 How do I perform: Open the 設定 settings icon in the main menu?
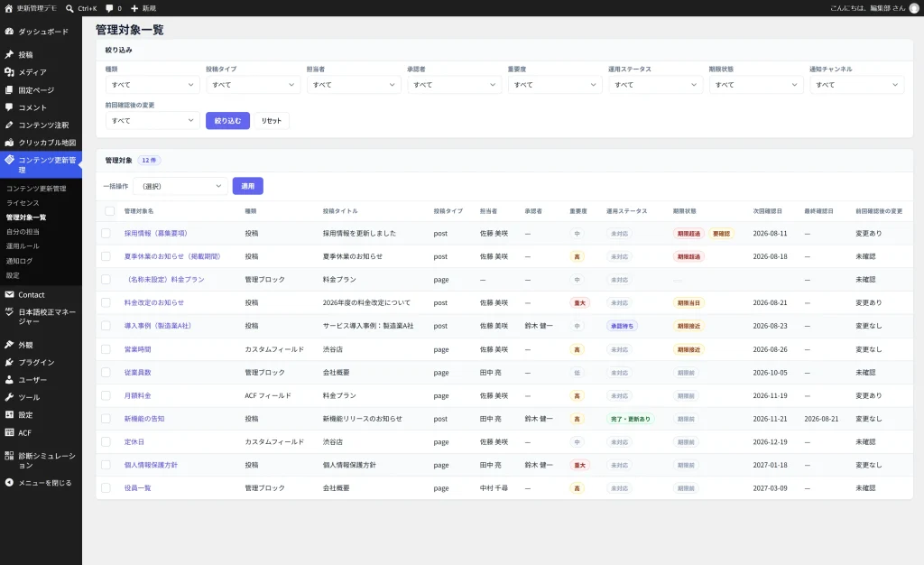[x=9, y=415]
